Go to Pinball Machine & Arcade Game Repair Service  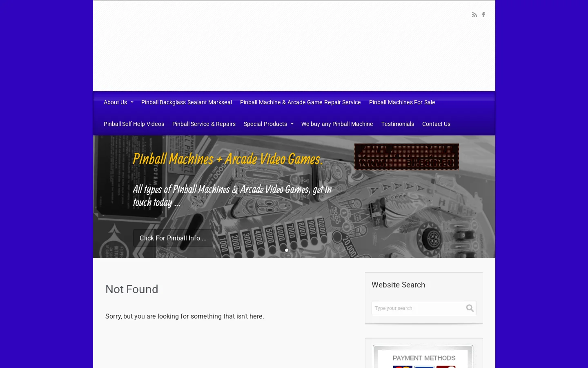[301, 102]
